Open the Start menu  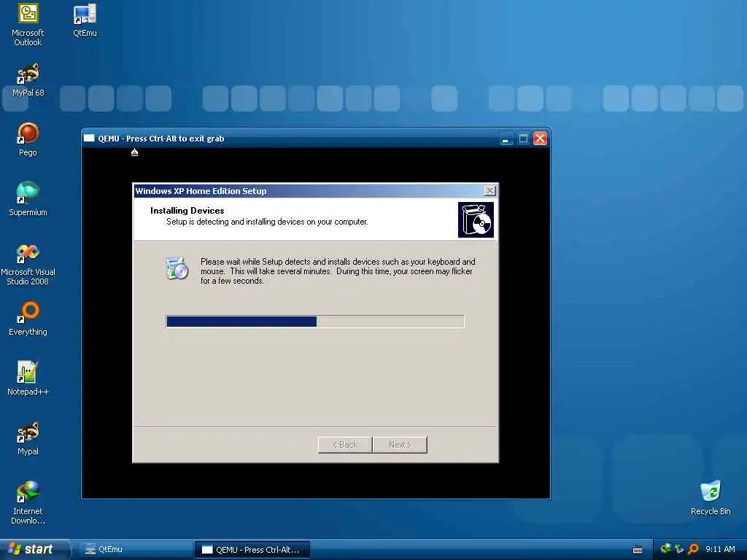pos(34,549)
